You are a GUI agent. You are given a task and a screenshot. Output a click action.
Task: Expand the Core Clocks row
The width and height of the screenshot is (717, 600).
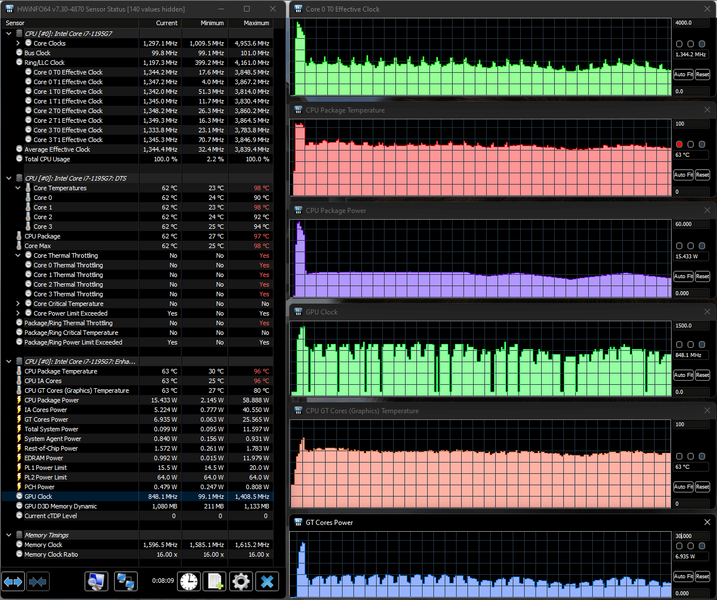[18, 43]
